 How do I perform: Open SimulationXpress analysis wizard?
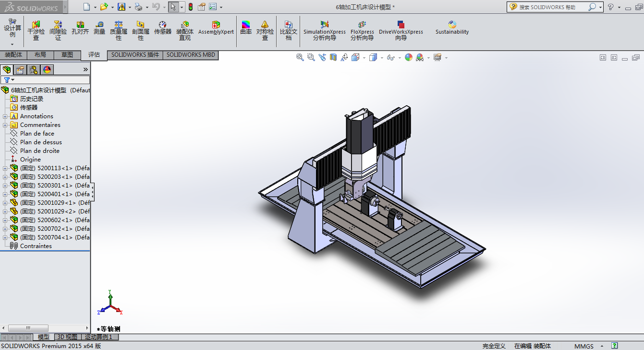[324, 30]
